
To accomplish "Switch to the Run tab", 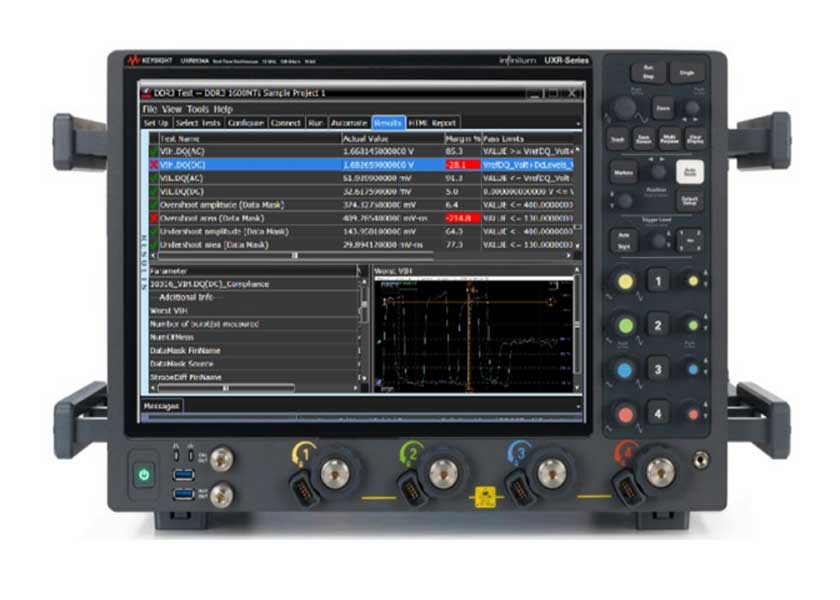I will [x=316, y=123].
